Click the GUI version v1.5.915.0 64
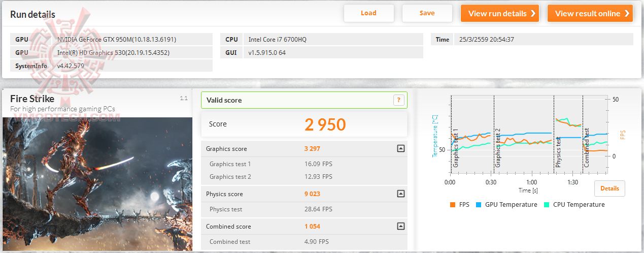Screen dimensions: 644x253 coord(267,52)
